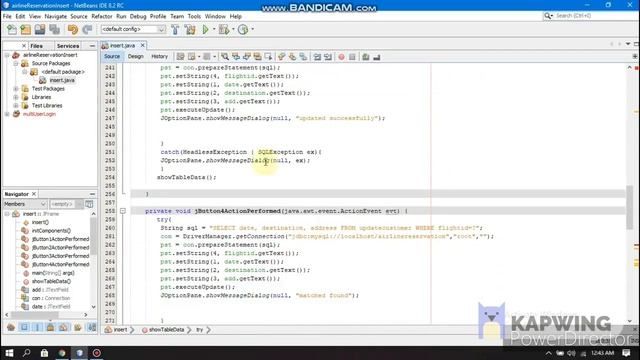The height and width of the screenshot is (360, 640).
Task: Expand the Test Packages node
Action: pyautogui.click(x=16, y=89)
